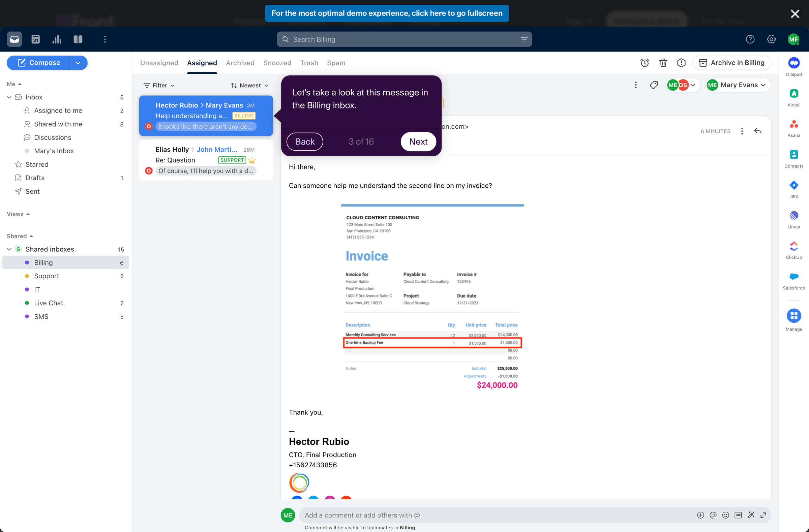Viewport: 809px width, 532px height.
Task: Switch to the Trash tab
Action: click(309, 63)
